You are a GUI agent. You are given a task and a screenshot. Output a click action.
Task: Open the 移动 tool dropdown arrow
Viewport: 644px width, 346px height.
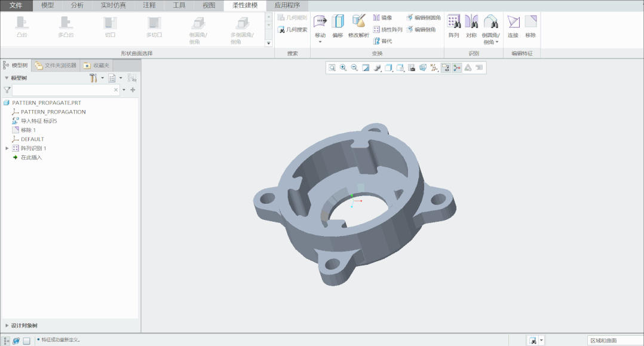(x=320, y=42)
